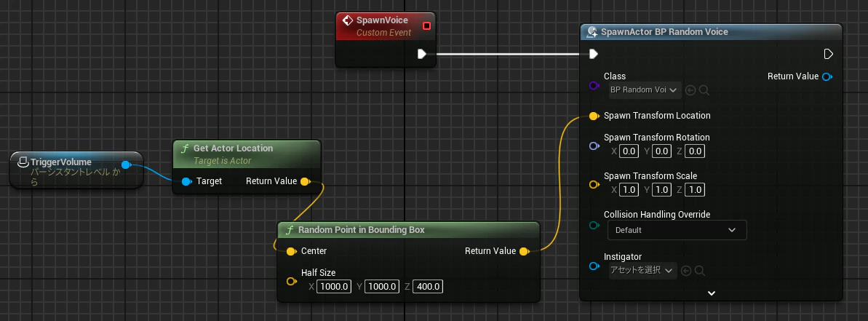Click the SpawnVoice execution output pin

point(422,54)
